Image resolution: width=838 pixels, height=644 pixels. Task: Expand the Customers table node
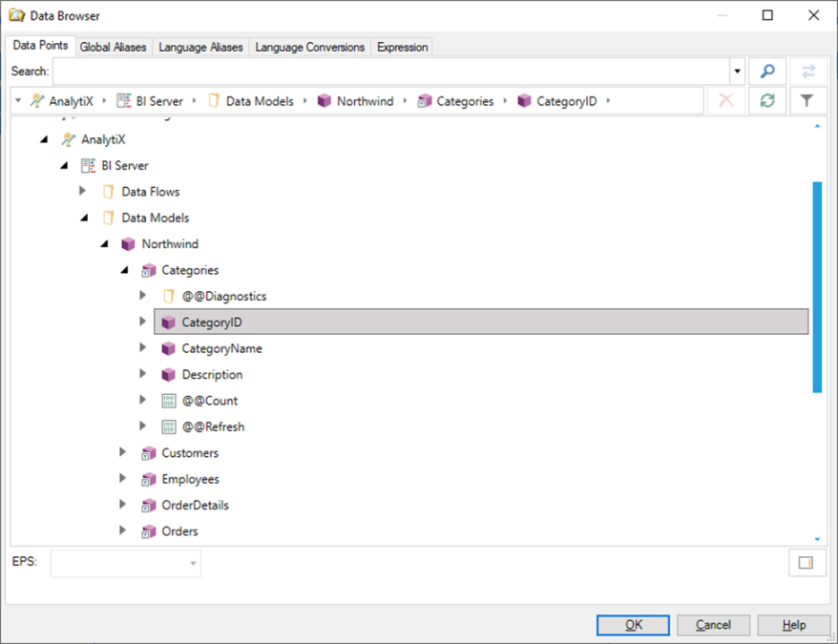pyautogui.click(x=123, y=452)
